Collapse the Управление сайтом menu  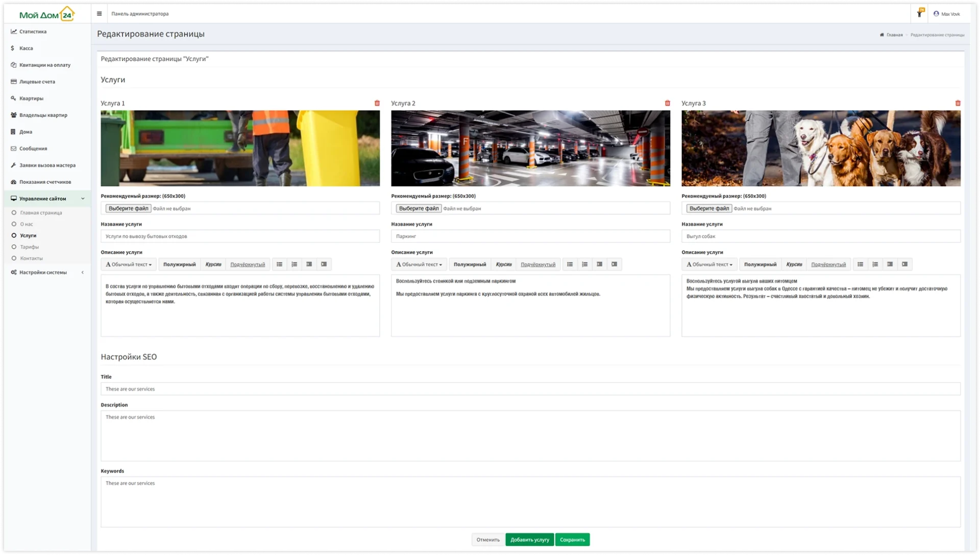click(47, 199)
